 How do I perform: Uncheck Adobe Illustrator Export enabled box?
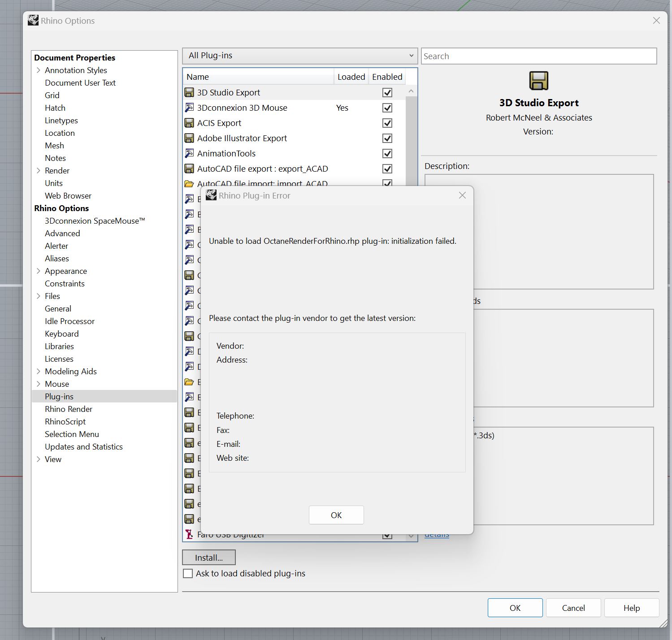coord(387,138)
